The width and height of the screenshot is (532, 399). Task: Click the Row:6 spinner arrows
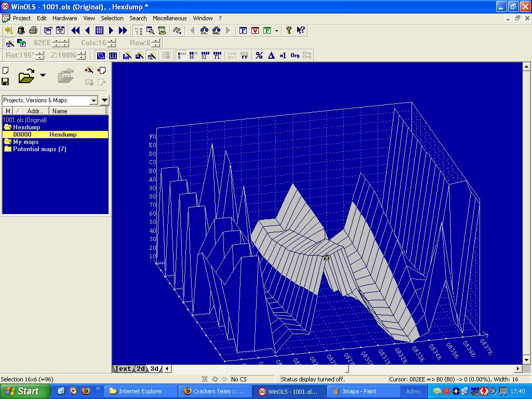click(155, 43)
